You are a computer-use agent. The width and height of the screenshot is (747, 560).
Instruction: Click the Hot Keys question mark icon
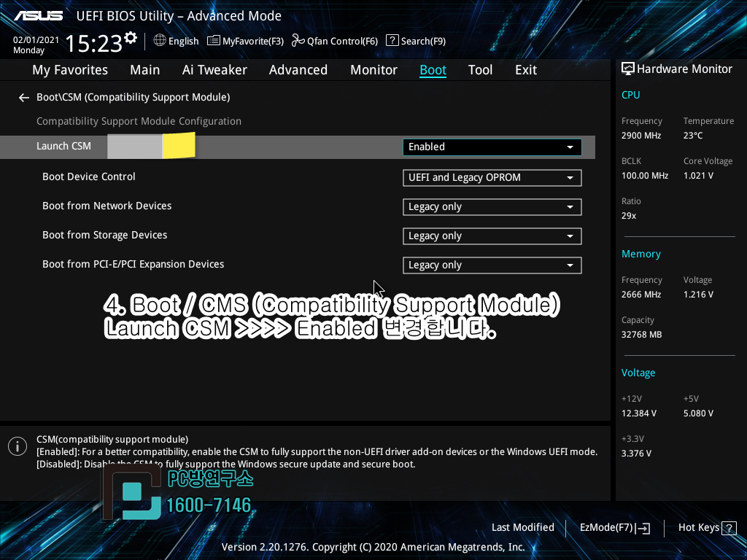pos(729,528)
